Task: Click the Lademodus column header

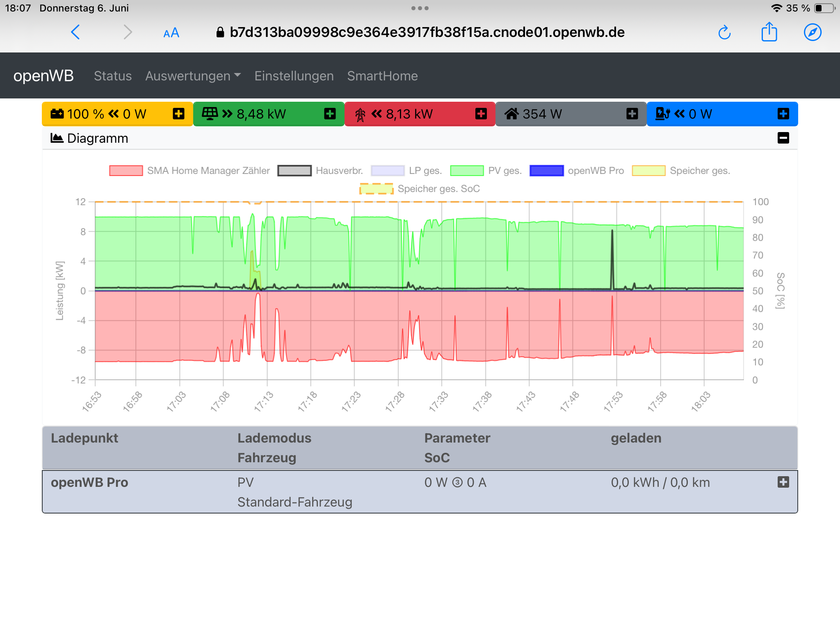Action: point(274,438)
